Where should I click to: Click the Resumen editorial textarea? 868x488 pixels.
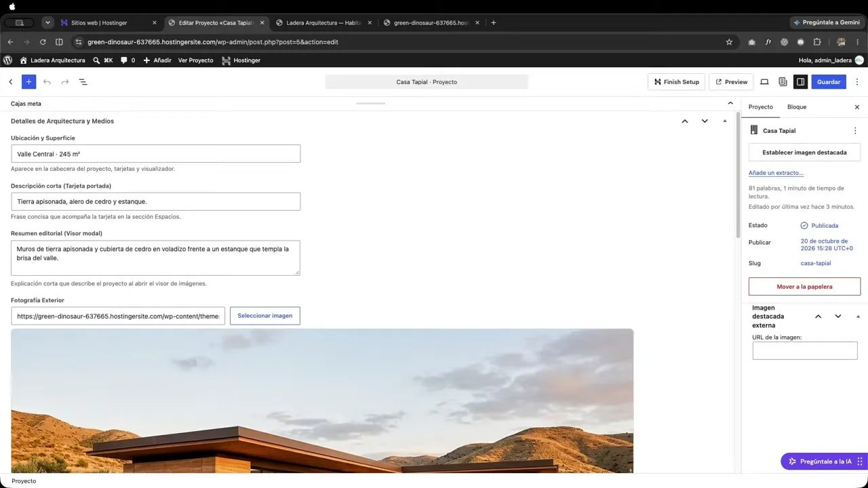tap(155, 258)
